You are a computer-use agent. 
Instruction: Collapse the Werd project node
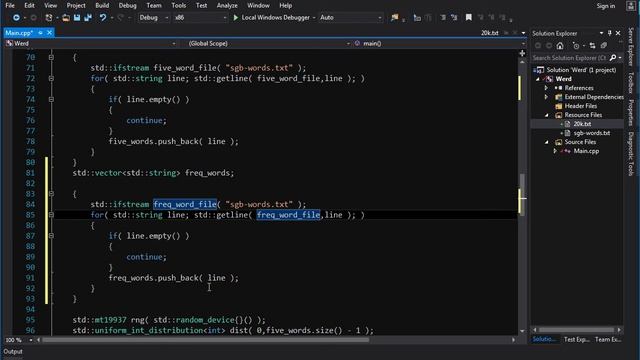click(x=538, y=79)
